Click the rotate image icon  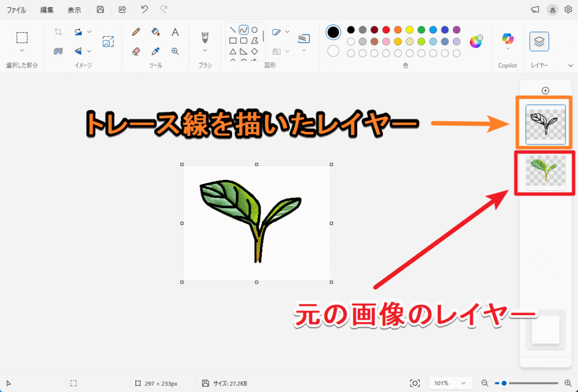click(78, 32)
